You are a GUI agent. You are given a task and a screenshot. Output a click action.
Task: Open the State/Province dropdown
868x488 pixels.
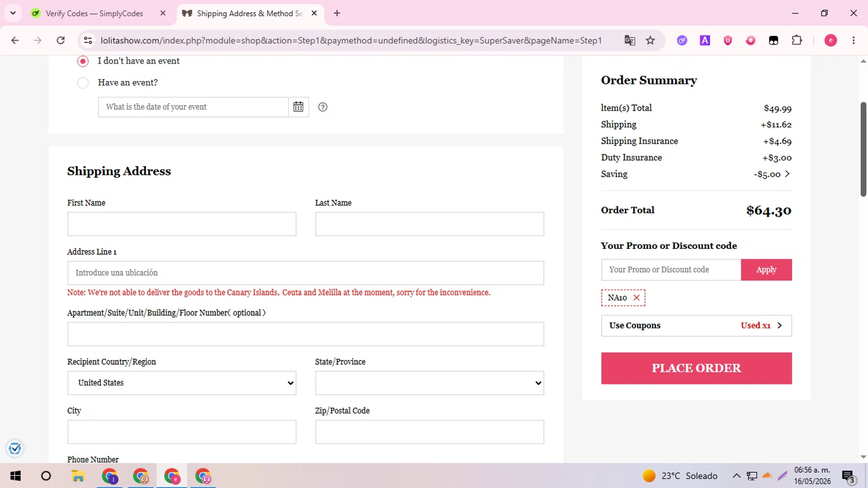pos(429,383)
